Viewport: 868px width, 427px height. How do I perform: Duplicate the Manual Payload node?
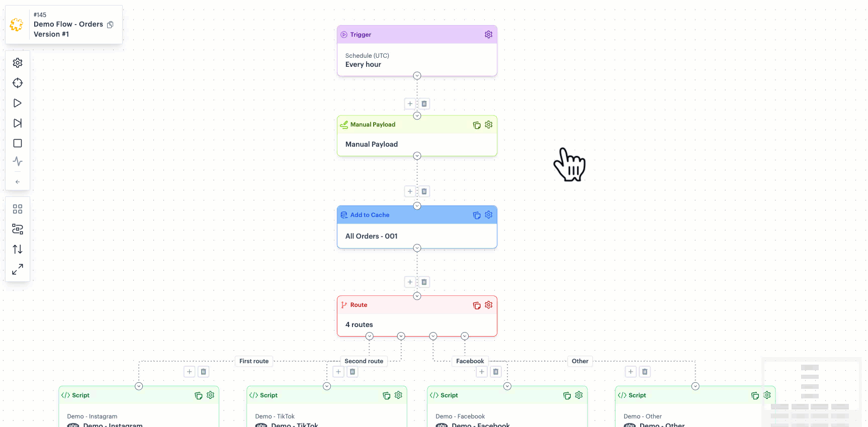pyautogui.click(x=477, y=125)
